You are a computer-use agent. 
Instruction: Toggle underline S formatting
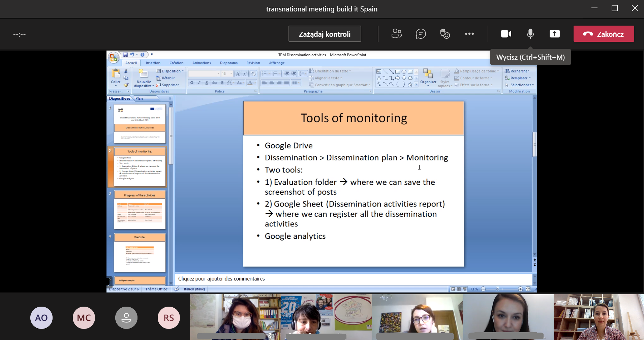207,83
